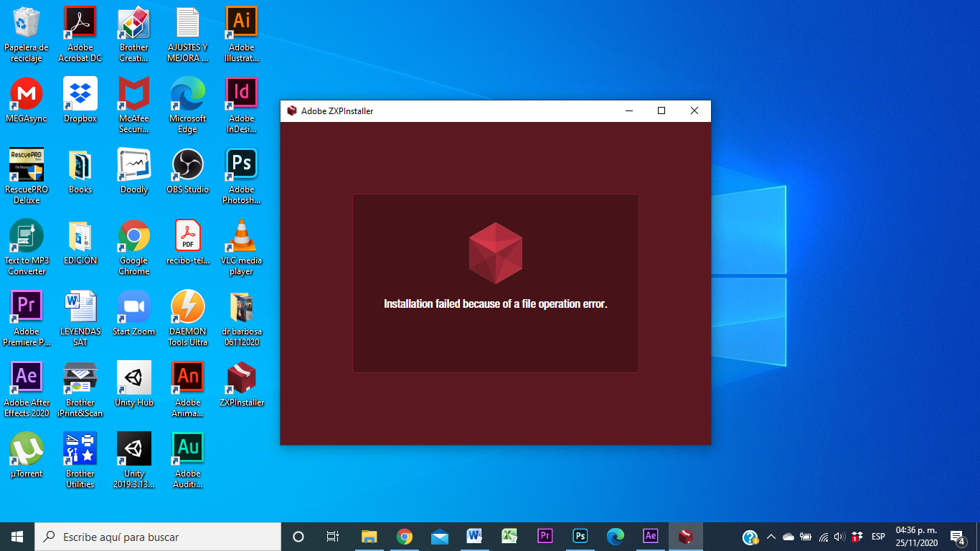Open the notification center with 4 notifications
980x551 pixels.
click(x=957, y=537)
